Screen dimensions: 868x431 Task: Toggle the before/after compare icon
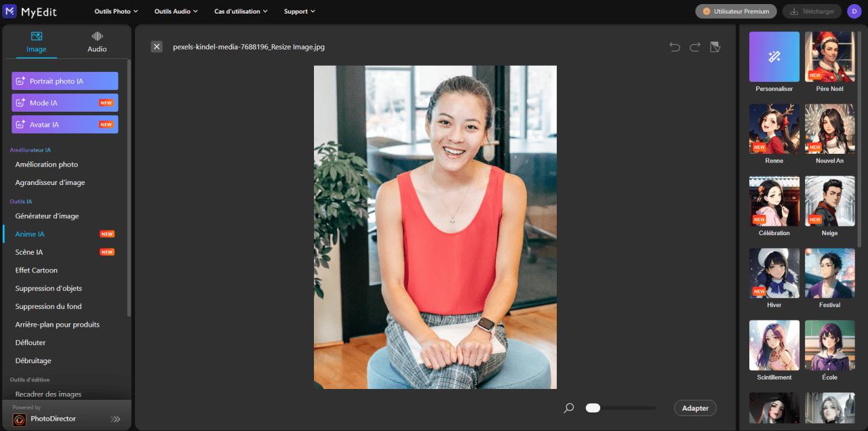(715, 47)
